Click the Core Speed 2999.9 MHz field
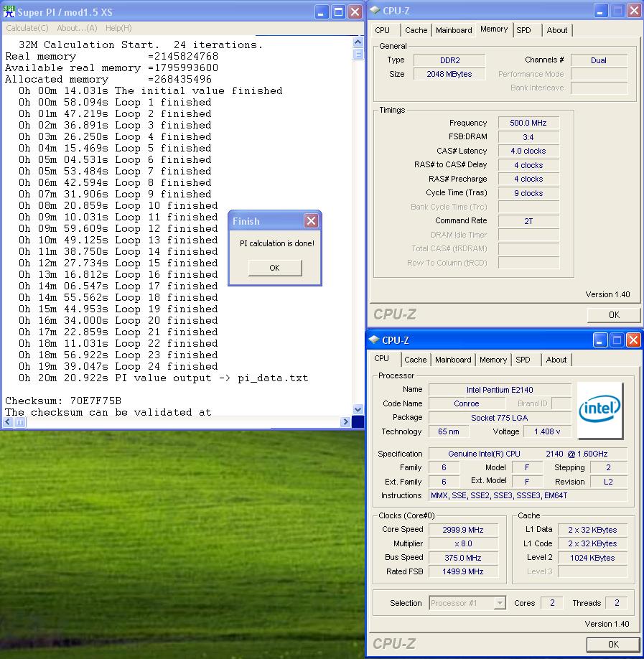The height and width of the screenshot is (659, 644). 463,530
